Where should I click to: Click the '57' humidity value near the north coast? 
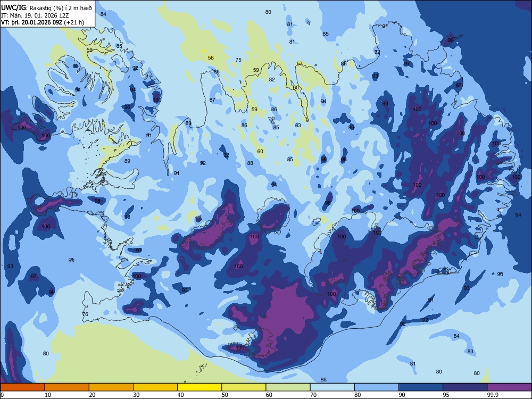[x=300, y=64]
